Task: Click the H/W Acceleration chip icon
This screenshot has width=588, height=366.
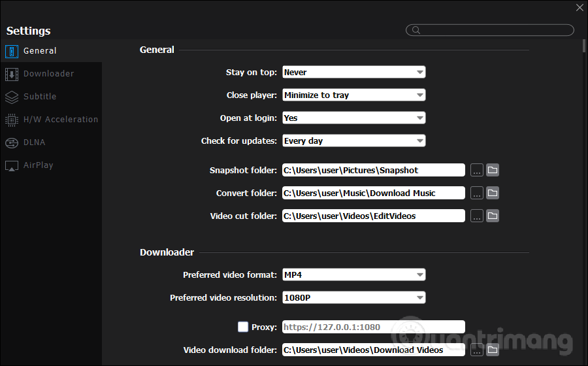Action: click(12, 120)
